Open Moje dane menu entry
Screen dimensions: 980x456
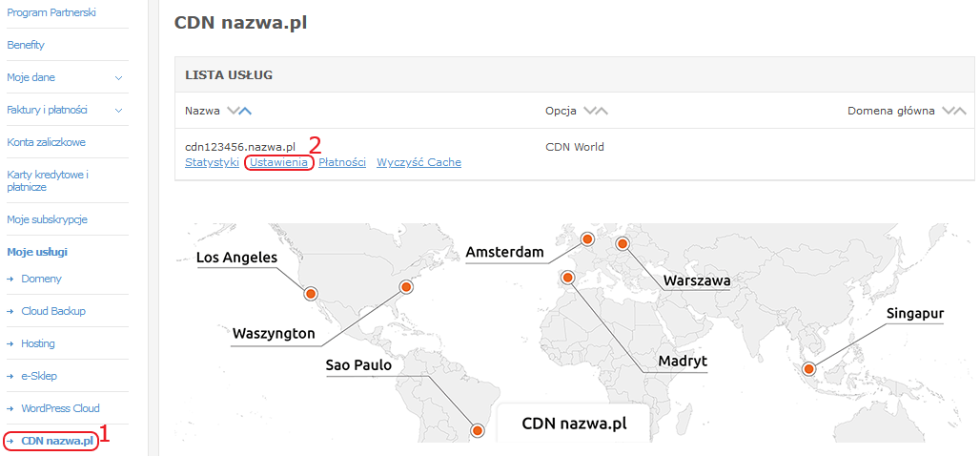[31, 77]
